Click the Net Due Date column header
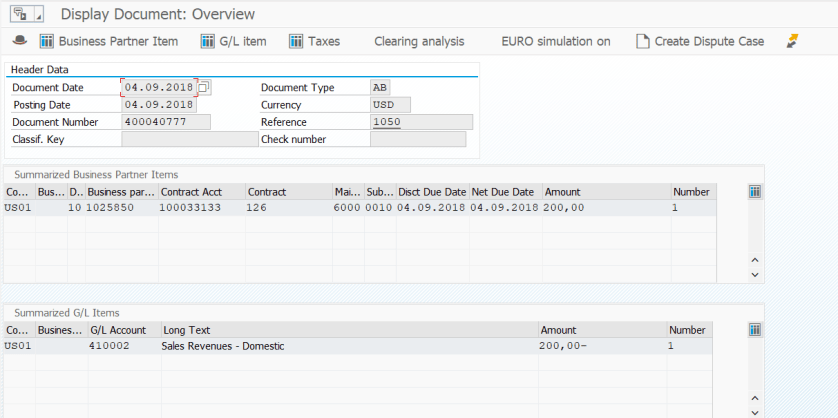 click(x=504, y=192)
